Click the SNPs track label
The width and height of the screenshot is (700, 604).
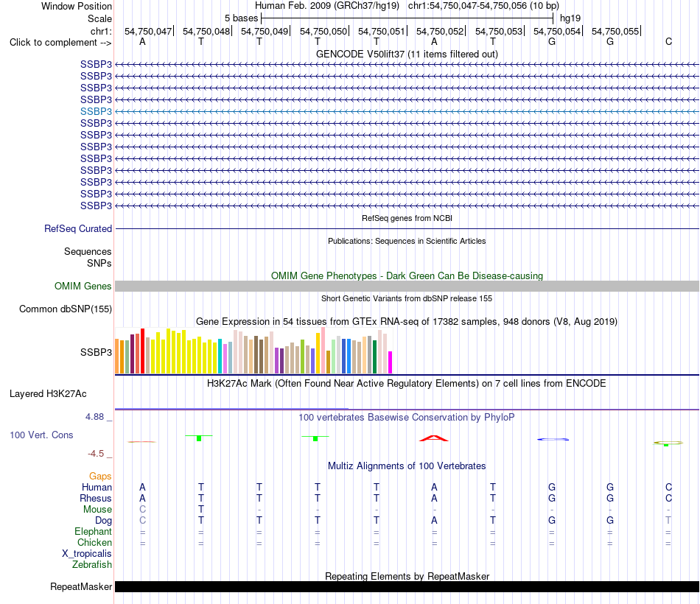tap(99, 264)
